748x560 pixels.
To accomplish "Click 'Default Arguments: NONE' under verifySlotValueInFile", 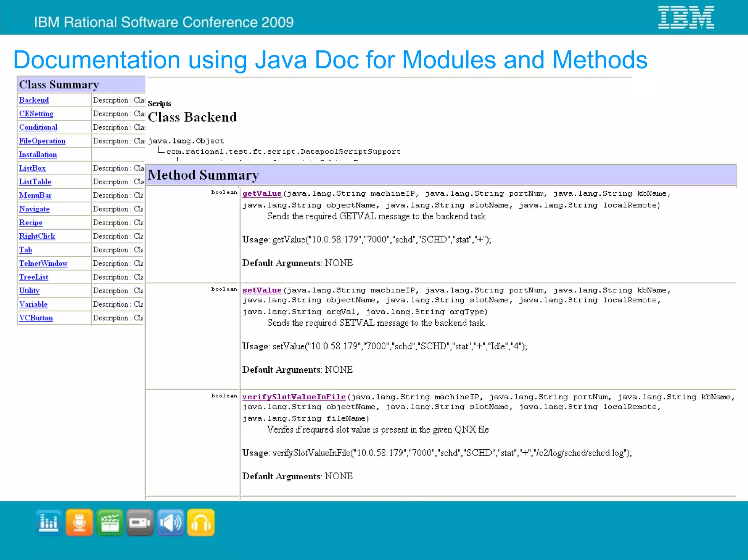I will [x=297, y=476].
